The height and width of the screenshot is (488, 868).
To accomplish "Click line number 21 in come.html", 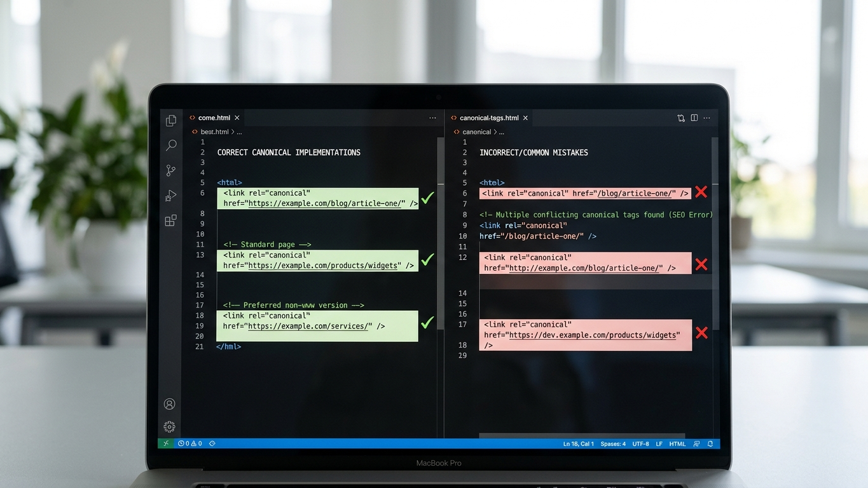I will coord(200,347).
